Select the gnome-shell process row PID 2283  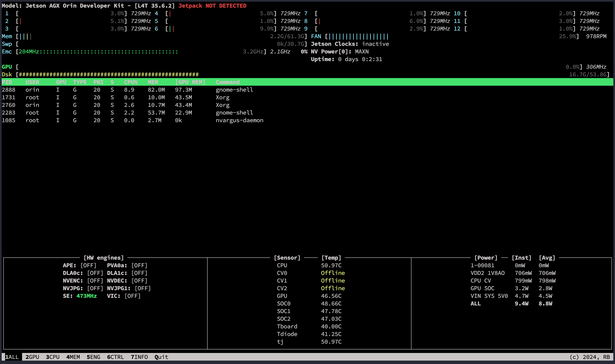point(307,113)
